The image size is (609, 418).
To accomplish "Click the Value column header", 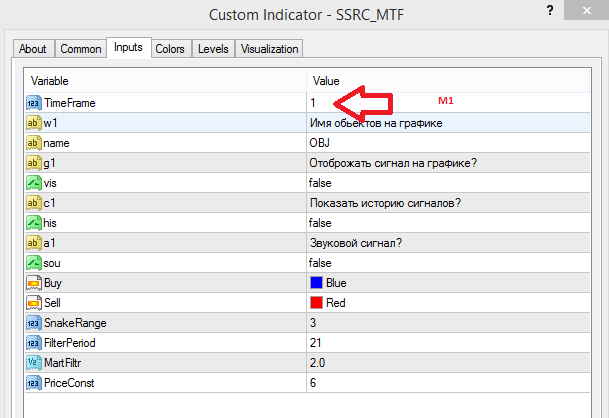I will pos(448,81).
